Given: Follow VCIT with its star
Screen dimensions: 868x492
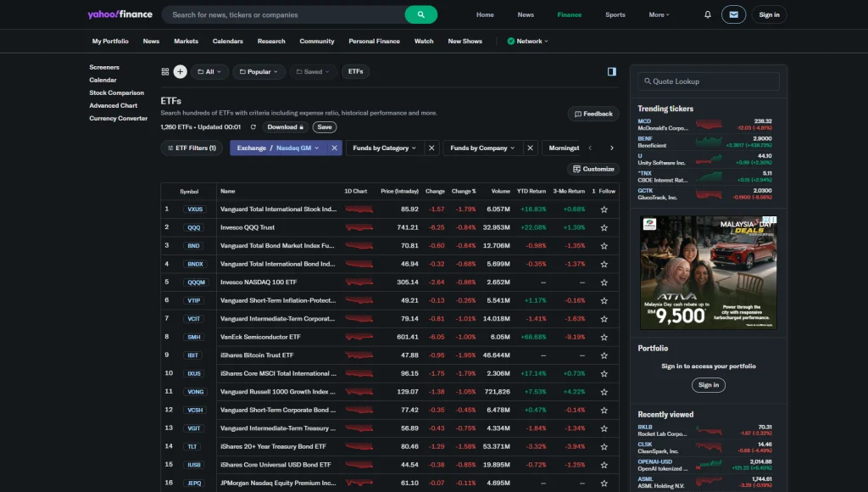Looking at the screenshot, I should [604, 319].
